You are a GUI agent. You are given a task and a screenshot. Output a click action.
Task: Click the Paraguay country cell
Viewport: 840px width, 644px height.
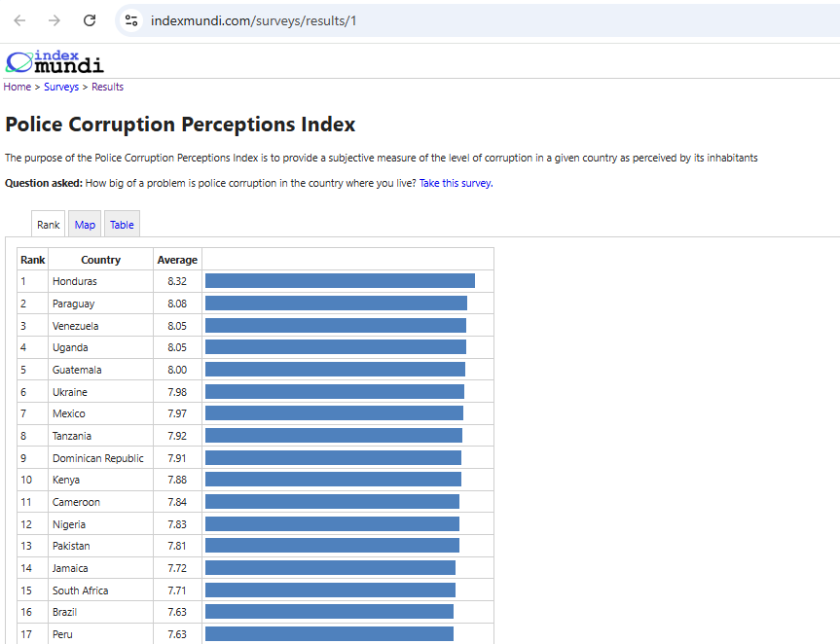[74, 304]
